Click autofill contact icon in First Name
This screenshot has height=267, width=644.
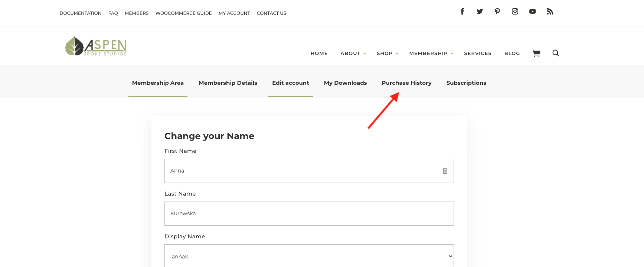coord(445,171)
